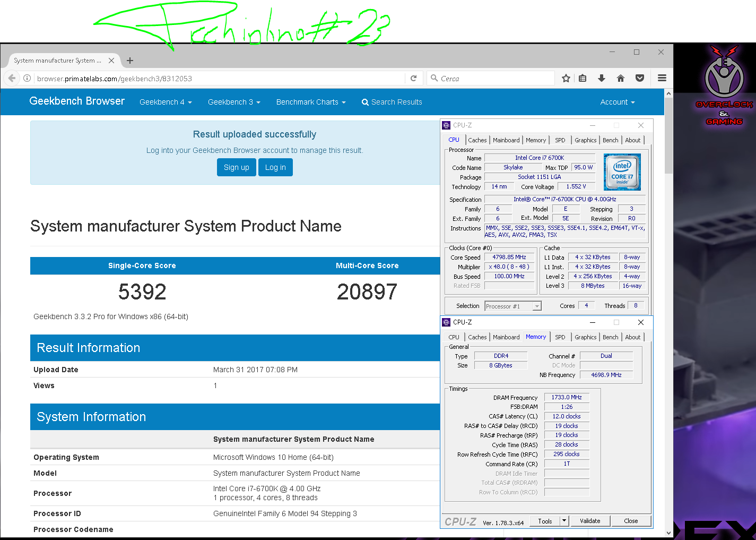The image size is (756, 540).
Task: Close the upper CPU-Z CPU window
Action: (641, 125)
